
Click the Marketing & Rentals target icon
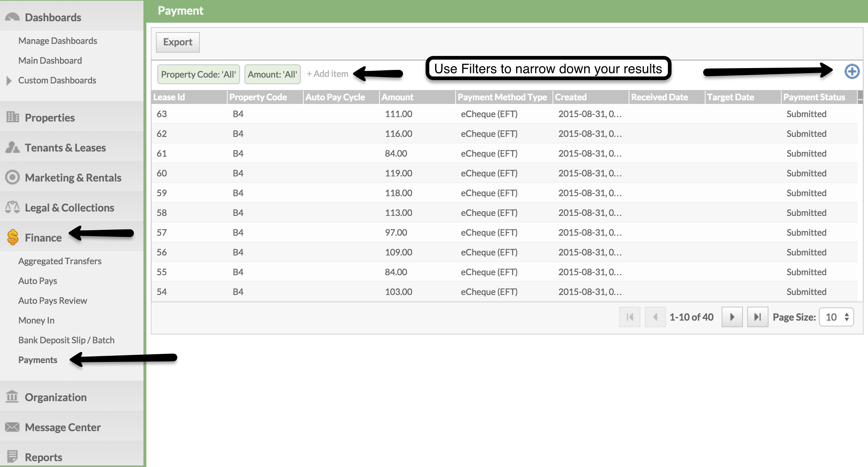tap(12, 177)
